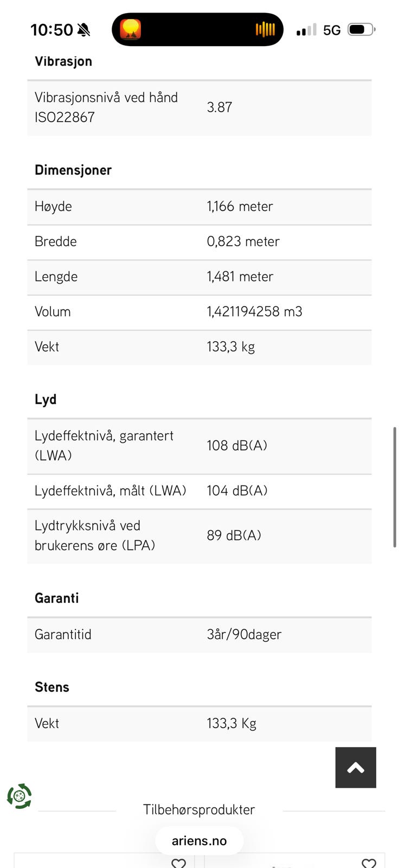Open the app icon in Dynamic Island
The width and height of the screenshot is (399, 868).
[131, 29]
